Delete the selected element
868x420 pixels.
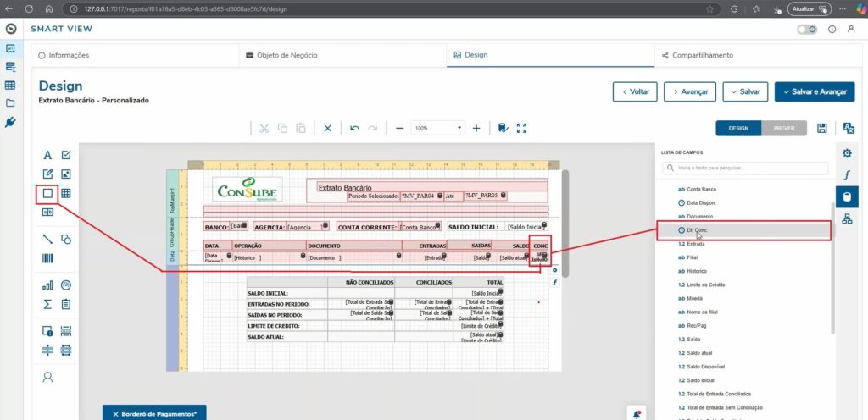point(328,128)
